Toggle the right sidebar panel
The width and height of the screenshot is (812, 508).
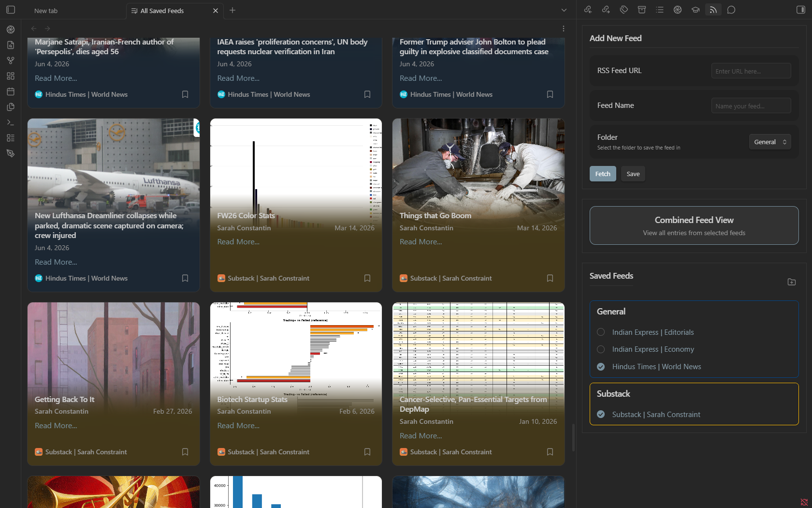pyautogui.click(x=801, y=10)
